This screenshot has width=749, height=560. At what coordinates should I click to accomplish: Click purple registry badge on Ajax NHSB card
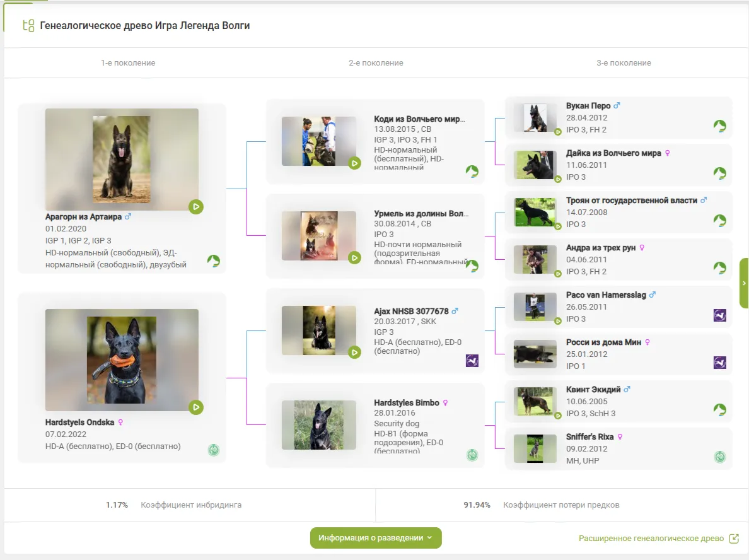click(472, 361)
